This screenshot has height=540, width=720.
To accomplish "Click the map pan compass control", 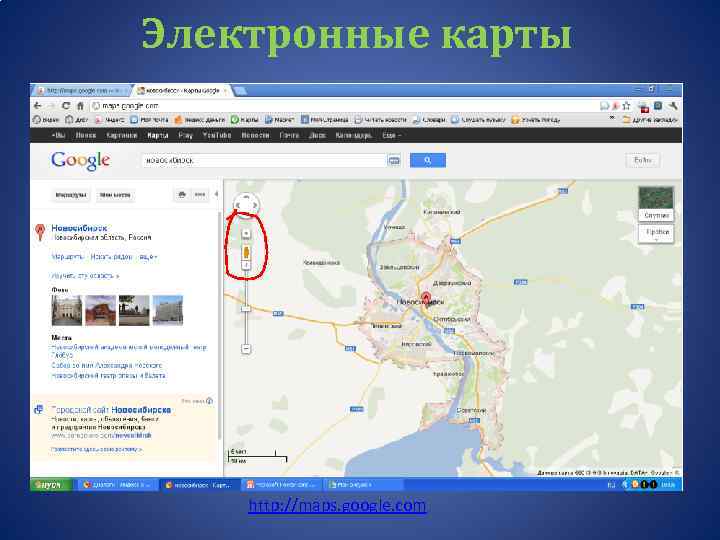I will 247,204.
